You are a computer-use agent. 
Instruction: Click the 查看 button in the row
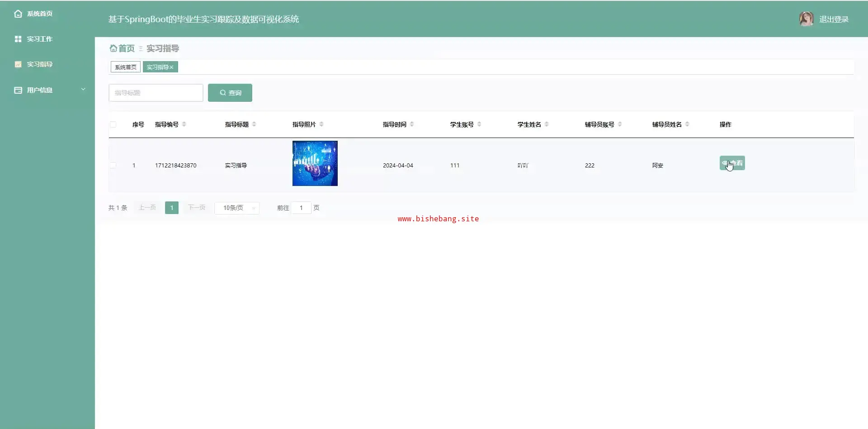[732, 163]
